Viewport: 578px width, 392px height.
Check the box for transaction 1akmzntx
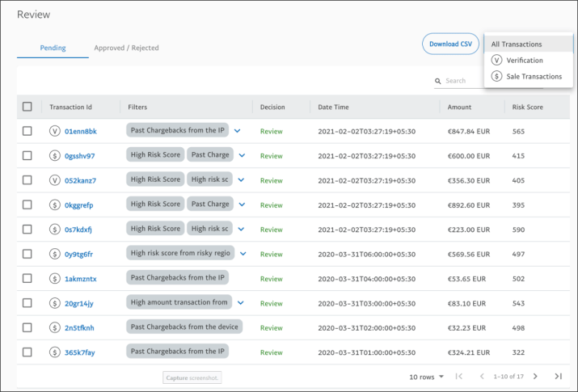point(27,279)
